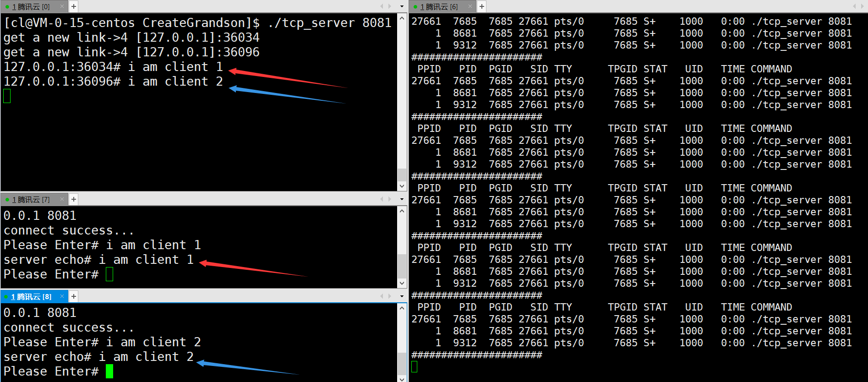The width and height of the screenshot is (868, 382).
Task: Click scrollbar down arrow in tcp_server pane [0]
Action: [x=402, y=186]
